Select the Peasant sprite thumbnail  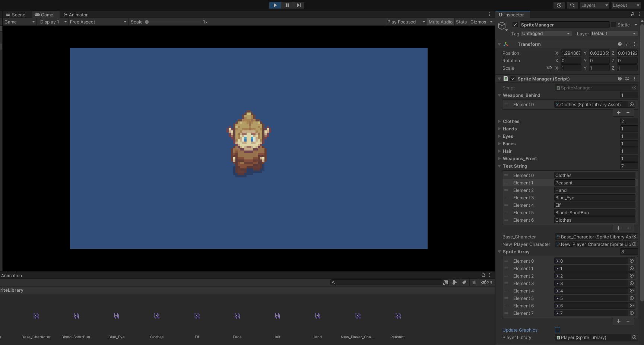point(397,316)
